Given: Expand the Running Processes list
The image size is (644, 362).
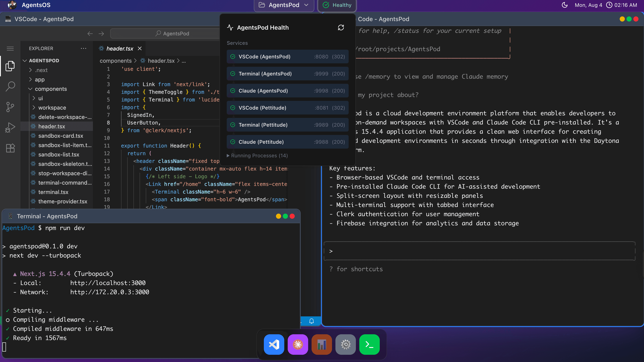Looking at the screenshot, I should [257, 155].
